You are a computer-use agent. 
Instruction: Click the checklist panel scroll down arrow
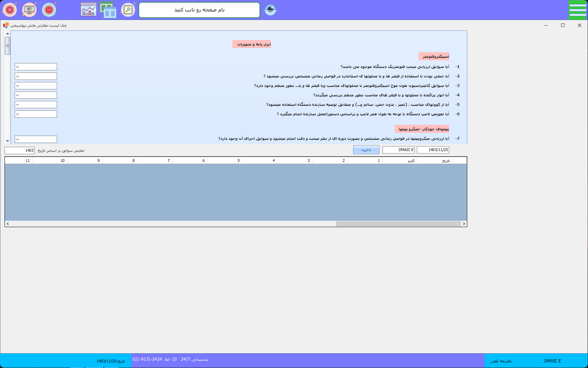7,141
